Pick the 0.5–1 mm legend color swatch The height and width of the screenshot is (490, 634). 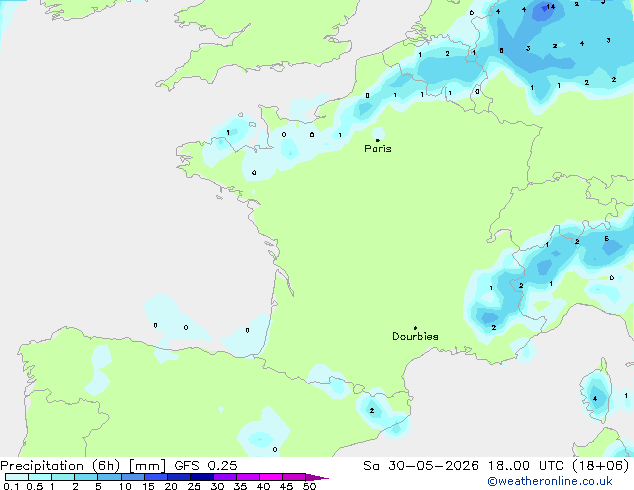tap(40, 477)
